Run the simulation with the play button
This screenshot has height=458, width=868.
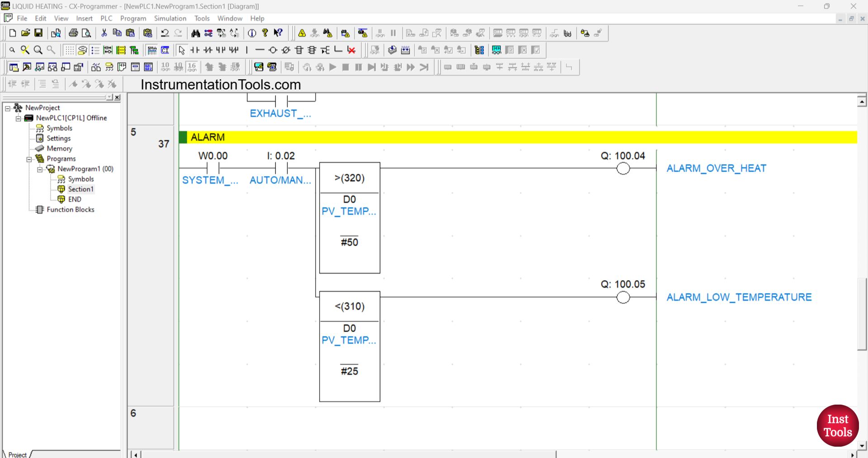(333, 67)
